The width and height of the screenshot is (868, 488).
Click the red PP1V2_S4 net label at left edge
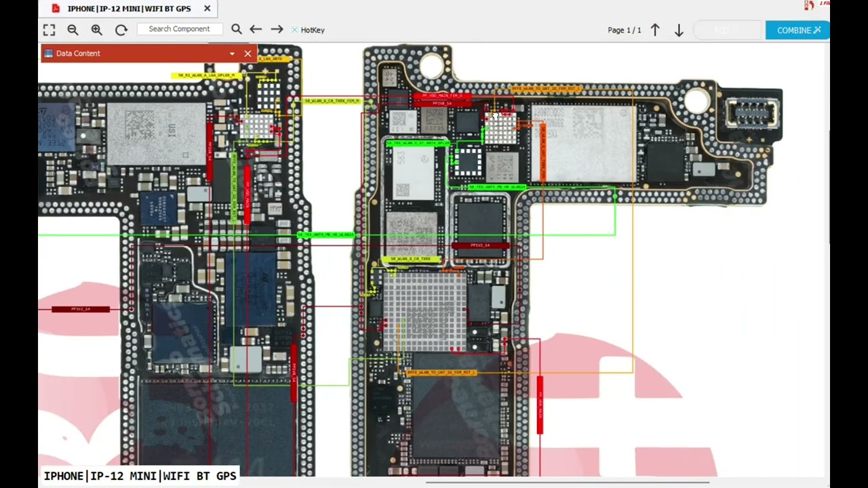click(81, 309)
